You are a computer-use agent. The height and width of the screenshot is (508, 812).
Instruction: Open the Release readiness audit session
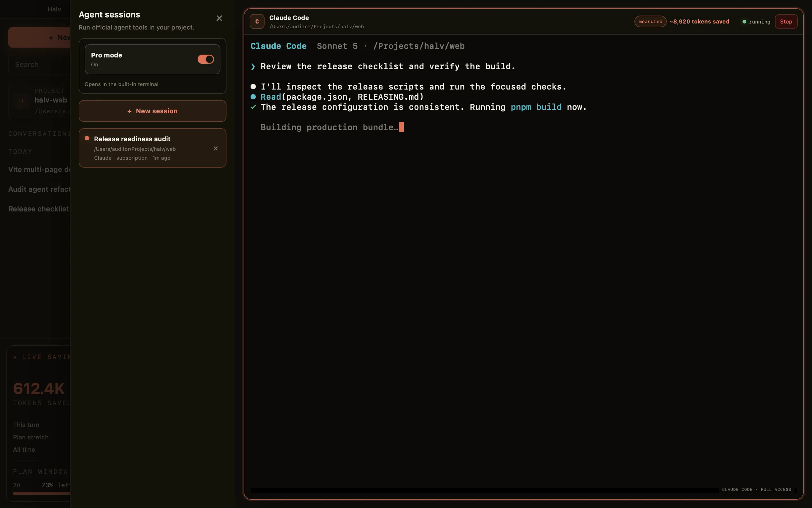[x=152, y=148]
